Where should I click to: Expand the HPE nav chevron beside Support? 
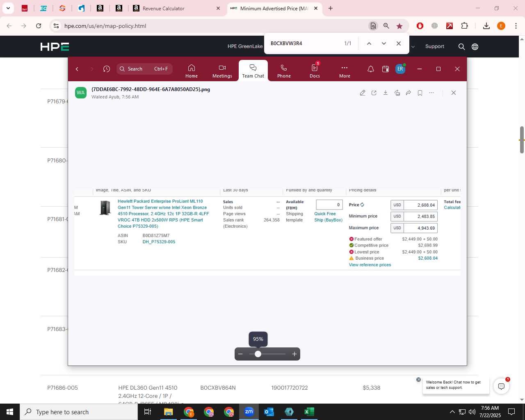tap(413, 47)
